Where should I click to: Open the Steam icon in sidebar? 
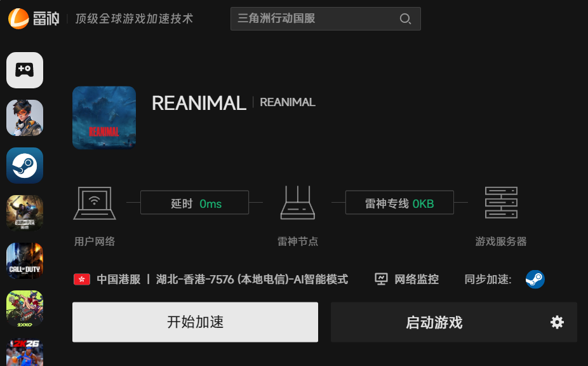tap(25, 166)
